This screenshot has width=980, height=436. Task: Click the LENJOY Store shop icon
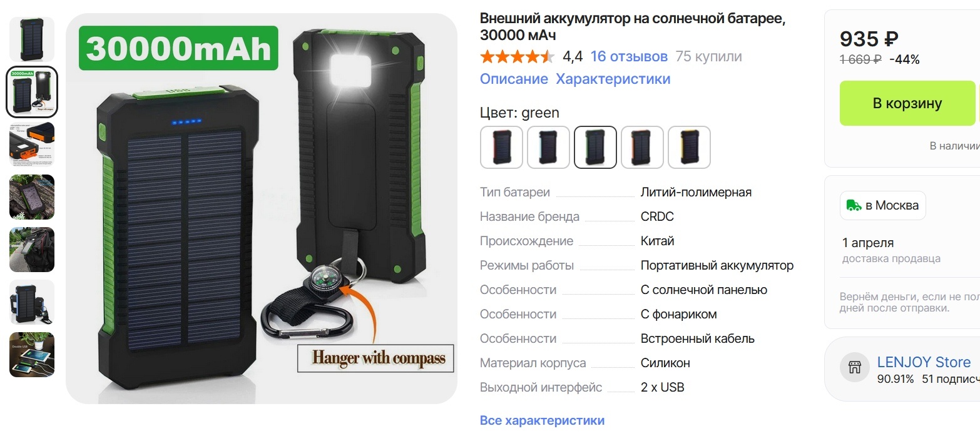click(854, 368)
